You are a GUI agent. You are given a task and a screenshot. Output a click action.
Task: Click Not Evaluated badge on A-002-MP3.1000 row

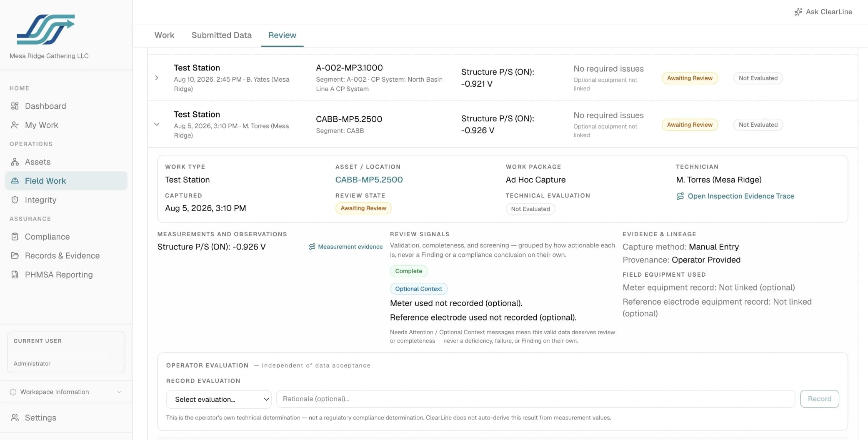758,78
